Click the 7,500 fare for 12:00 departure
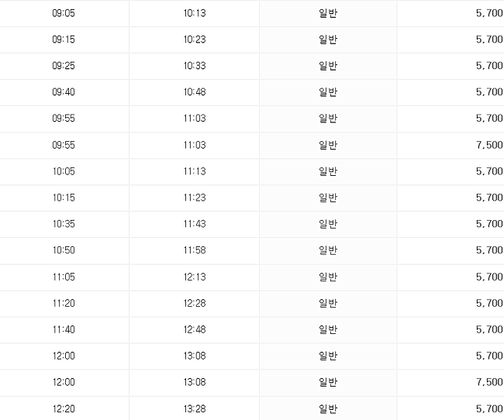 click(x=489, y=382)
